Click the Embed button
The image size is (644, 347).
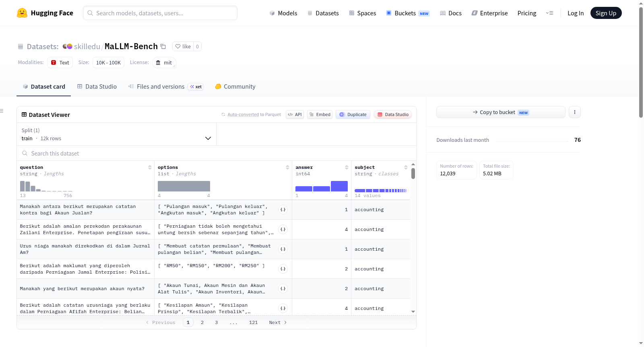click(320, 114)
